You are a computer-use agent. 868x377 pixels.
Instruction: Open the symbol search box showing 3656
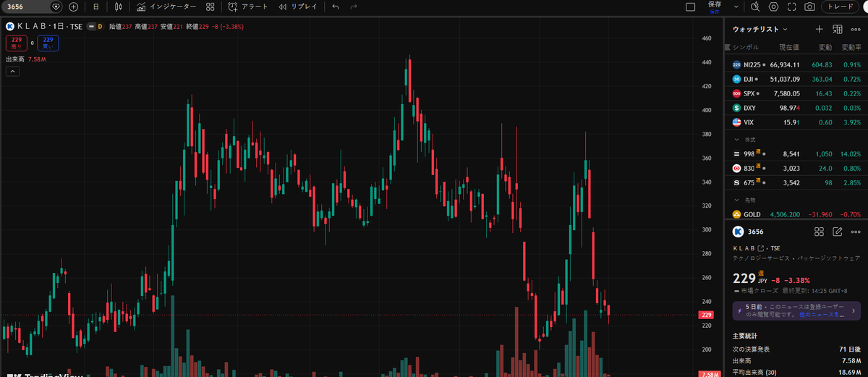33,7
